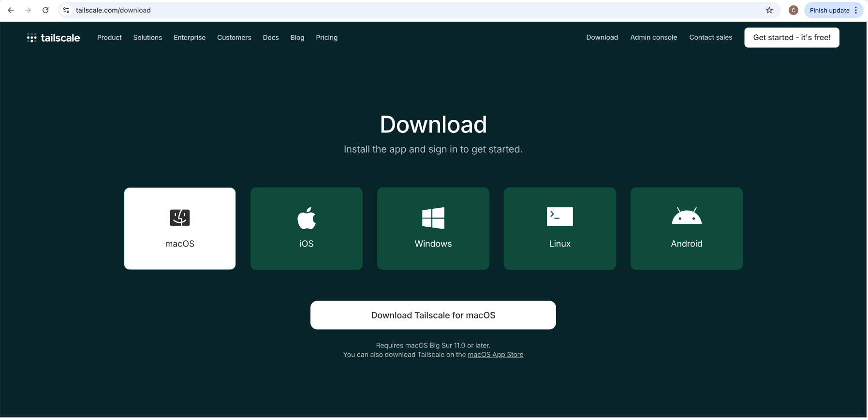
Task: Go back with the browser back arrow
Action: coord(11,10)
